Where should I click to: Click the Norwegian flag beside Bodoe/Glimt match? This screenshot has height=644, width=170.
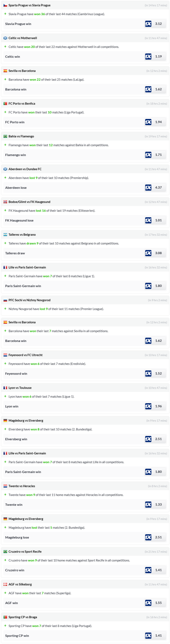tap(5, 202)
